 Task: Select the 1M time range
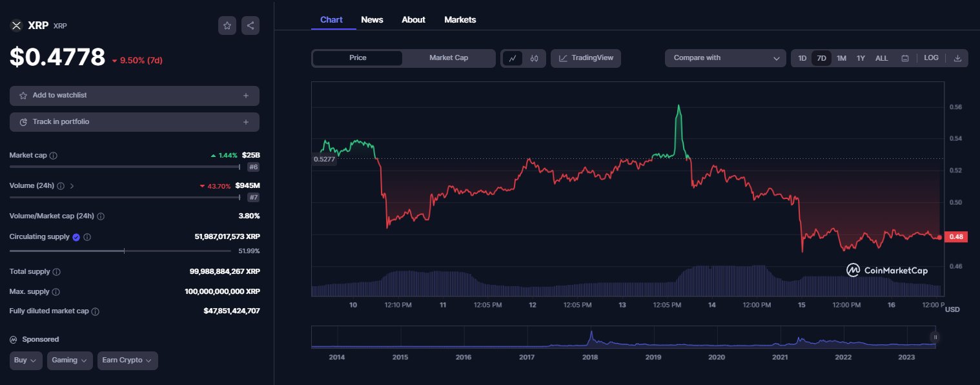coord(841,58)
